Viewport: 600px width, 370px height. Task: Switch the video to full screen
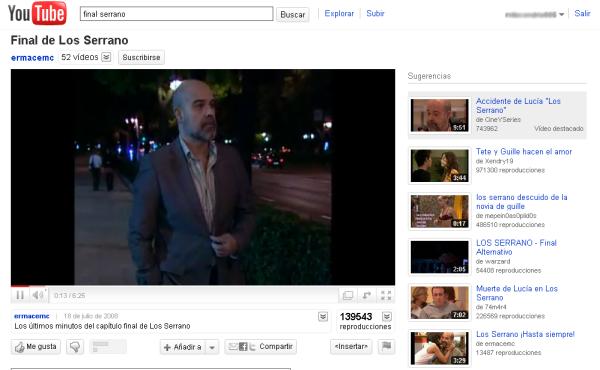[x=386, y=295]
